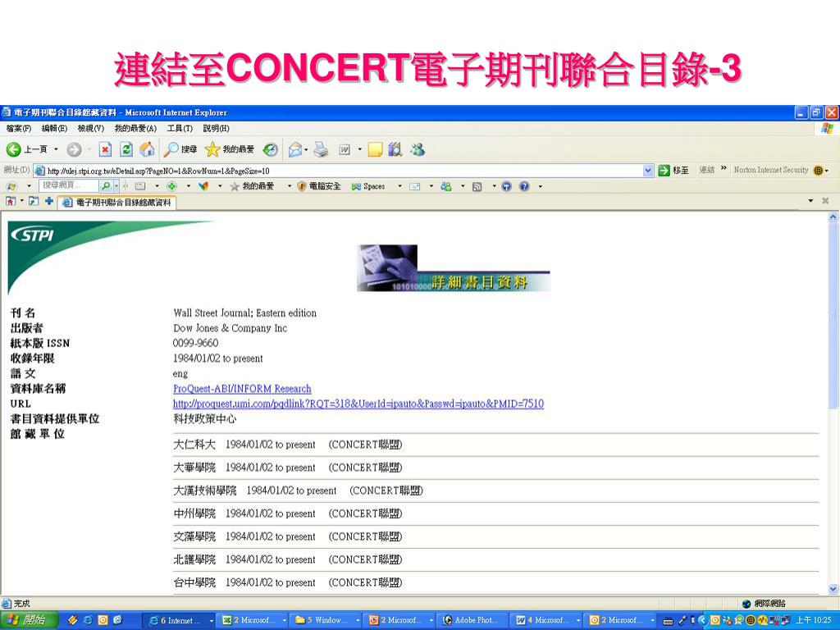The image size is (840, 630).
Task: Switch to 6 Internet taskbar group
Action: tap(180, 620)
